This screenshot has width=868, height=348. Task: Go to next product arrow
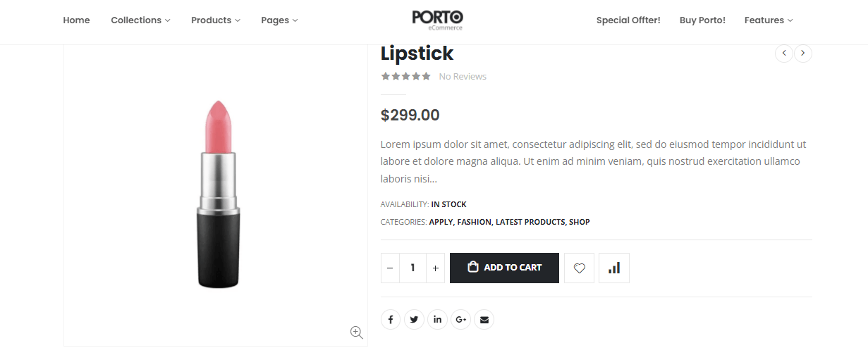803,54
